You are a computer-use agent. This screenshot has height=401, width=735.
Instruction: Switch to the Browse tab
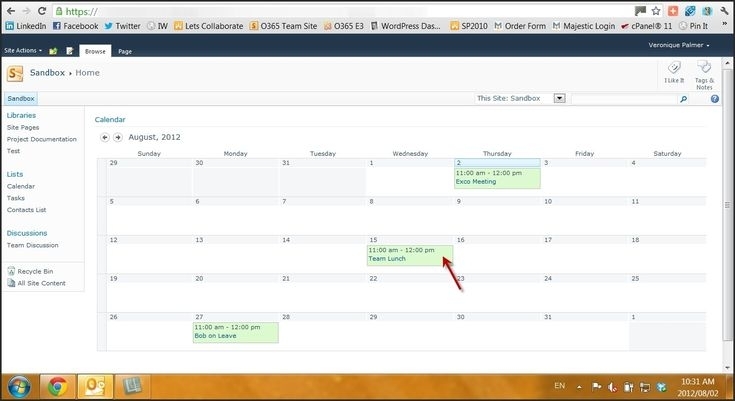tap(95, 51)
